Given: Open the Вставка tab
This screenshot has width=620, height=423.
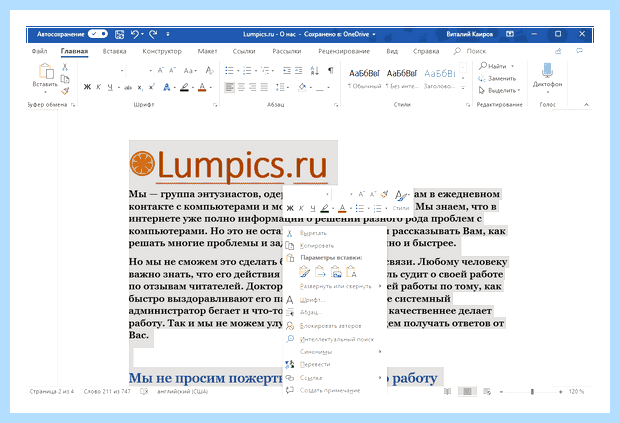Looking at the screenshot, I should [114, 51].
